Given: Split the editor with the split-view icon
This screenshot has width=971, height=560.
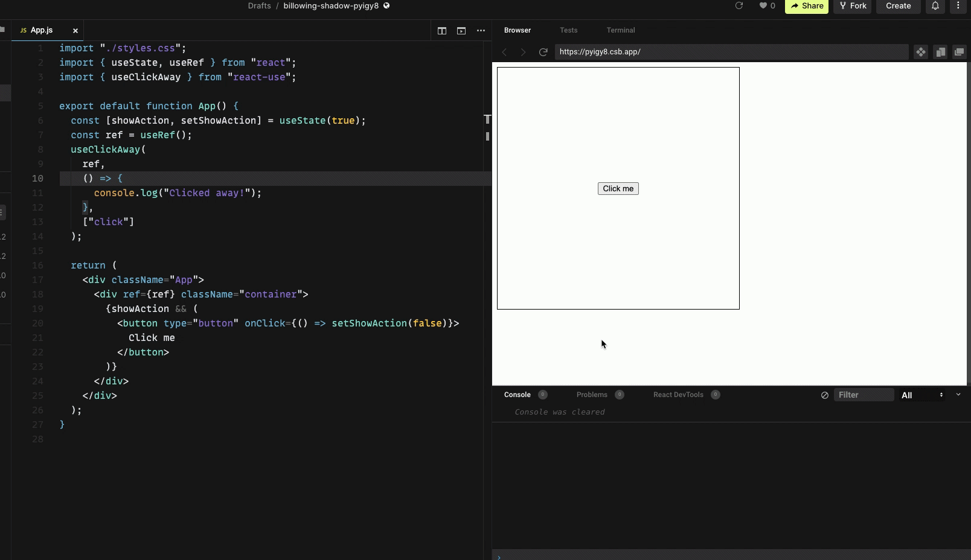Looking at the screenshot, I should pyautogui.click(x=442, y=31).
